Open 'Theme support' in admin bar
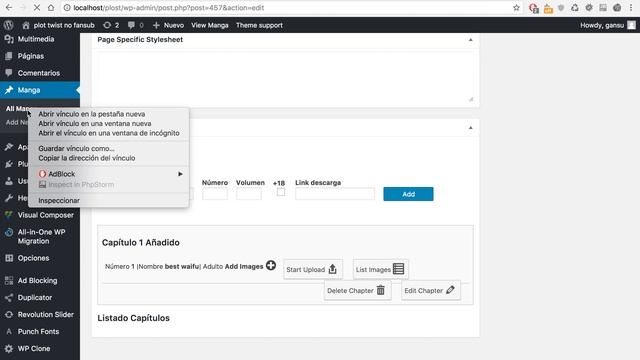The height and width of the screenshot is (360, 640). tap(259, 25)
